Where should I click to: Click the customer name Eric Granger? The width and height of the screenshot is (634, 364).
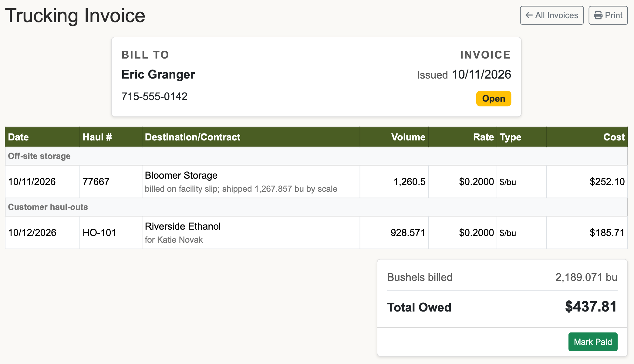158,74
